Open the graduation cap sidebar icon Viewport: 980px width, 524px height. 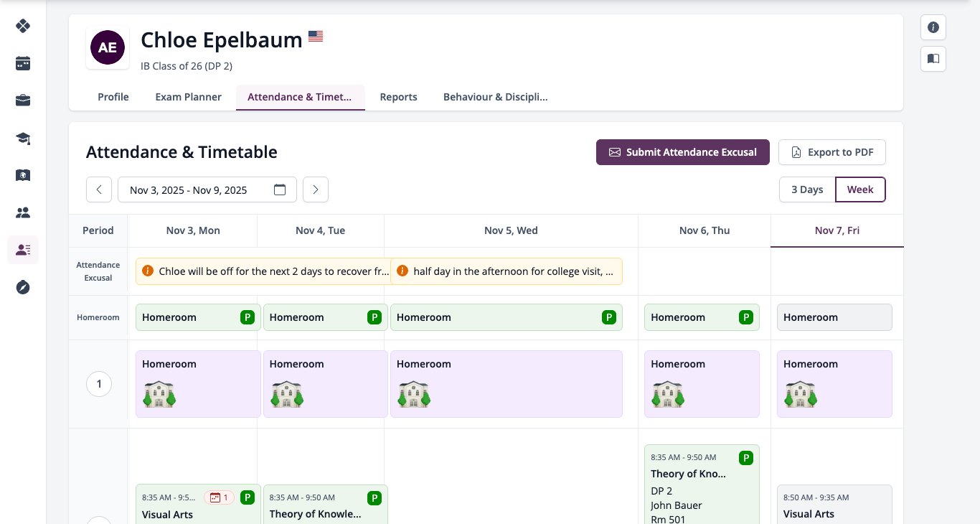coord(23,138)
